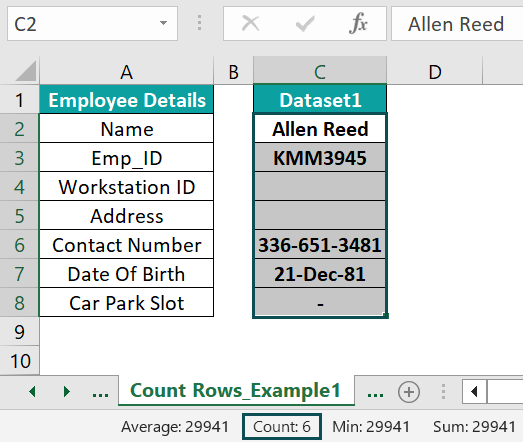Click the Name Box showing C2
The image size is (523, 442).
point(92,24)
